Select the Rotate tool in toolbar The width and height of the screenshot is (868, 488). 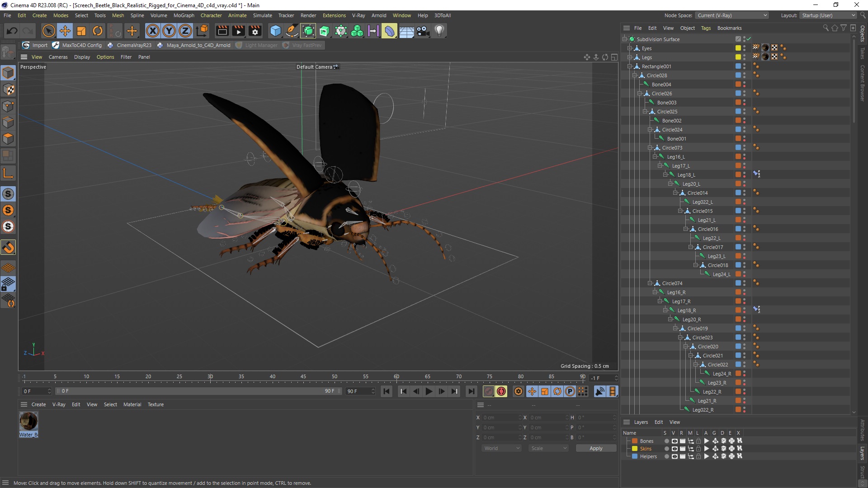pyautogui.click(x=98, y=31)
